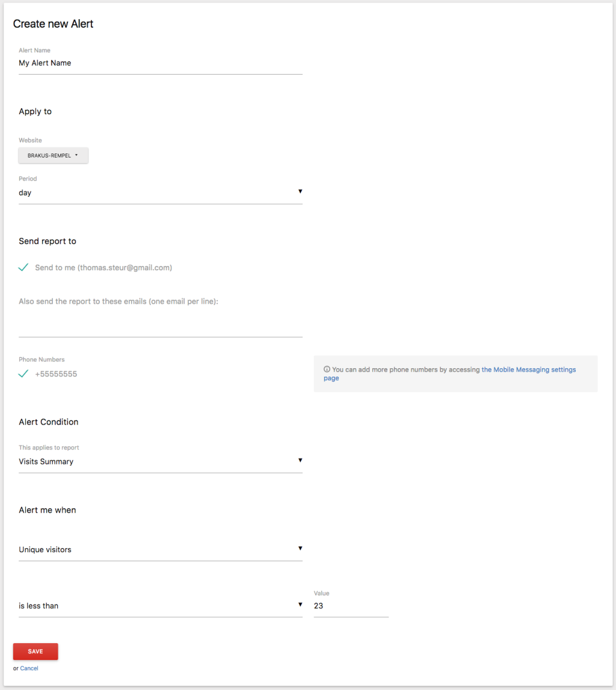Image resolution: width=616 pixels, height=690 pixels.
Task: Click the arrow icon beside Unique visitors
Action: click(x=300, y=548)
